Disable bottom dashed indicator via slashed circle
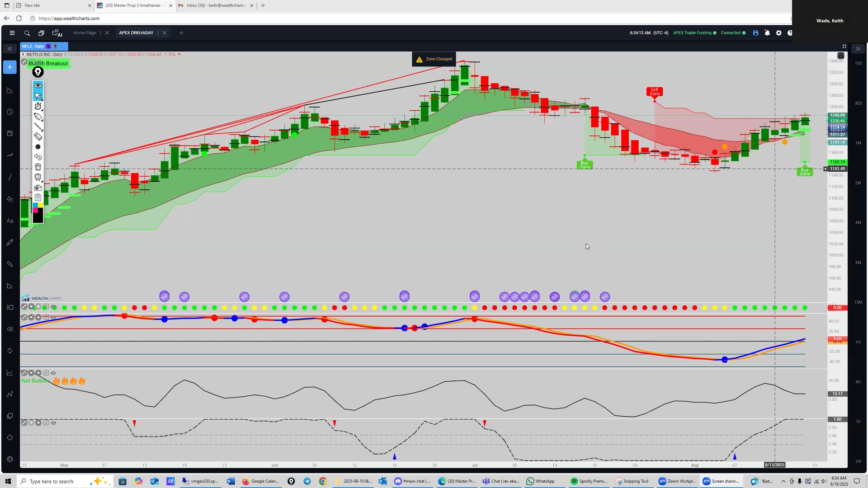The image size is (868, 488). point(24,423)
